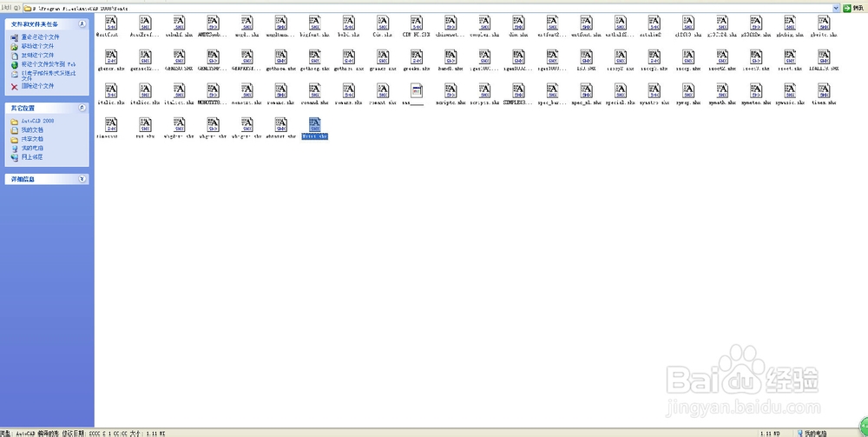The image size is (868, 437).
Task: Select the romanc.shx font file icon
Action: 280,91
